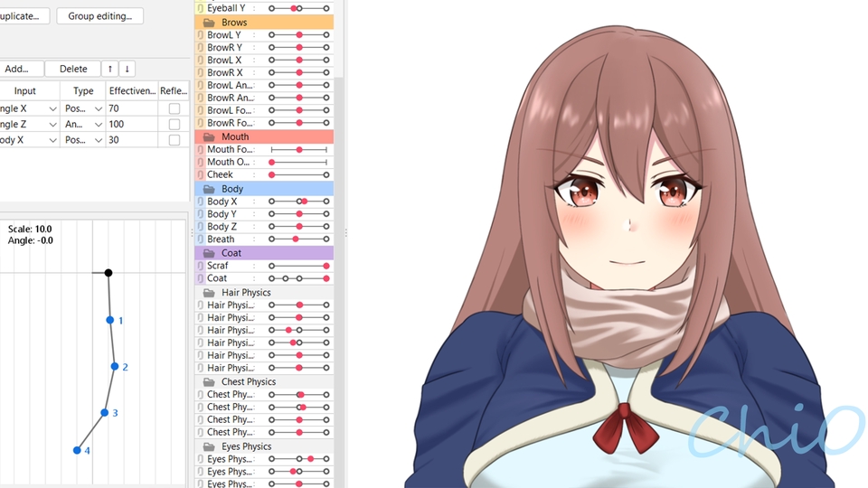
Task: Click the parameter icon beside BrowL Y
Action: [201, 35]
